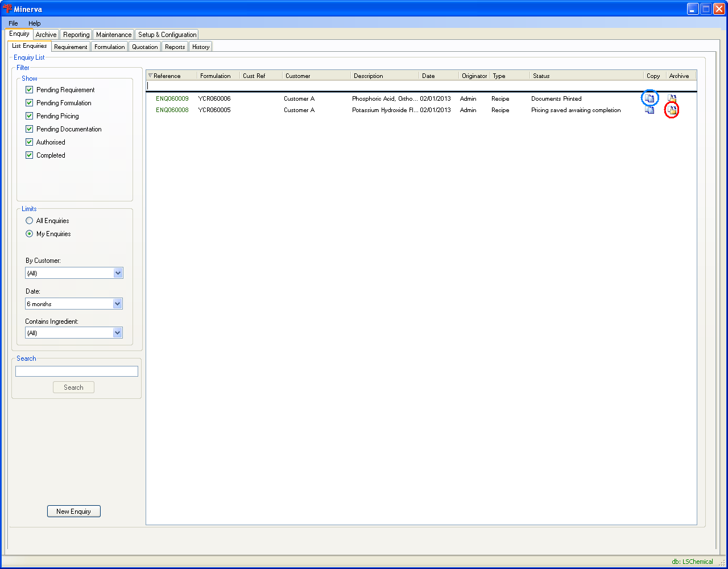
Task: Click the Type column header
Action: [x=510, y=76]
